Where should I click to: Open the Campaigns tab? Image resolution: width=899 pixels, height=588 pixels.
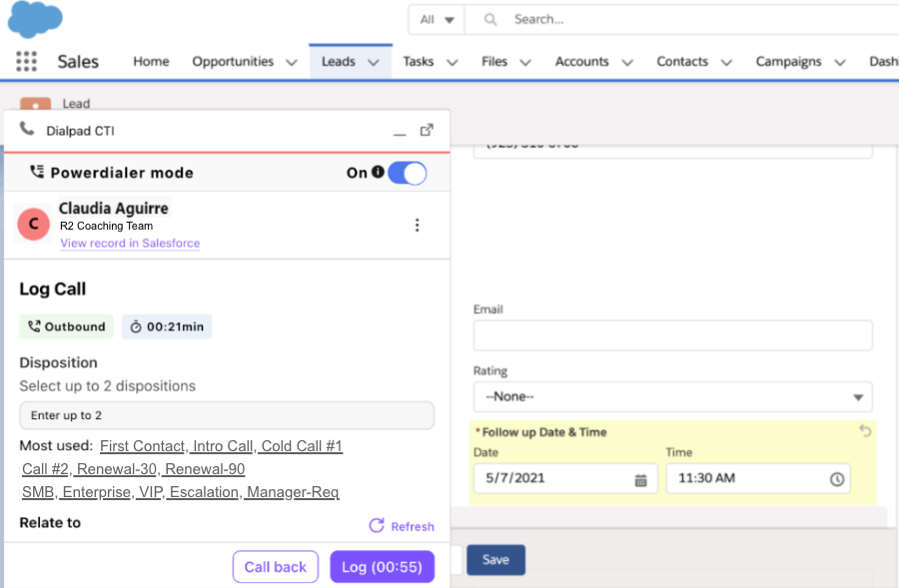pyautogui.click(x=788, y=61)
